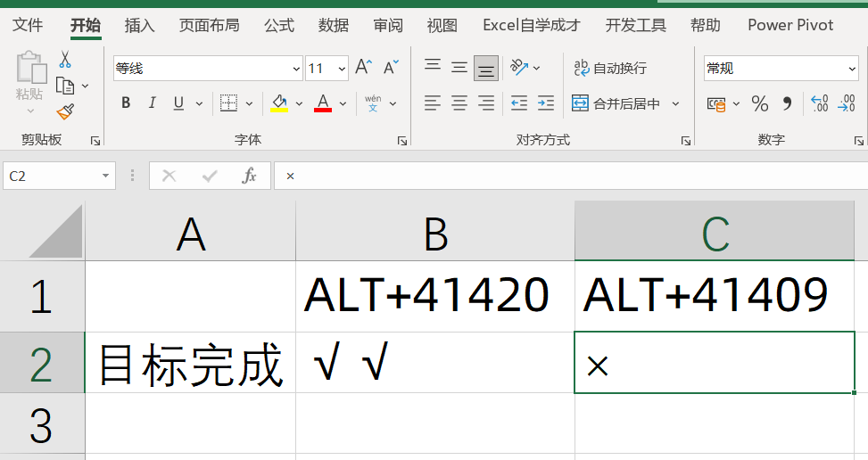Decrease font size with smaller A
Screen dimensions: 868x460
pos(391,68)
